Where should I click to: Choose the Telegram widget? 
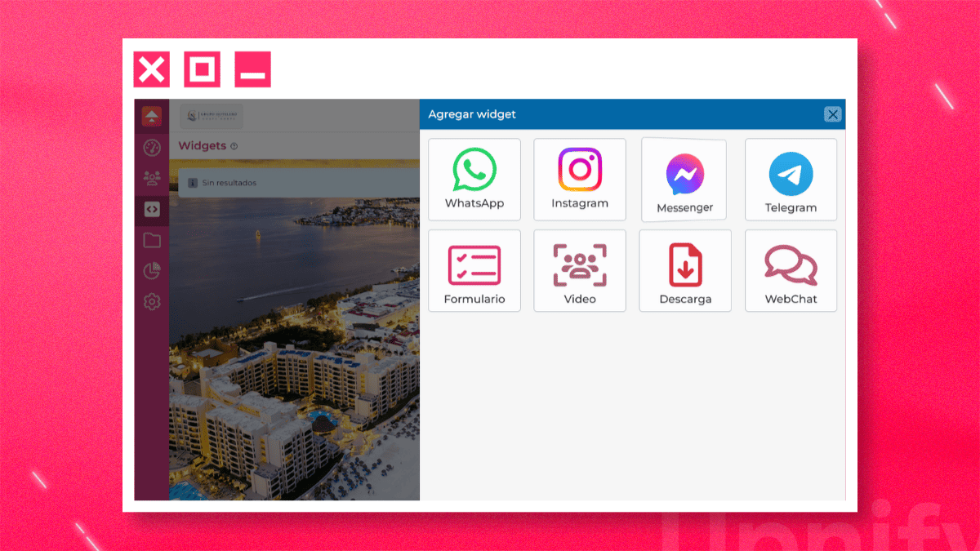[x=790, y=179]
